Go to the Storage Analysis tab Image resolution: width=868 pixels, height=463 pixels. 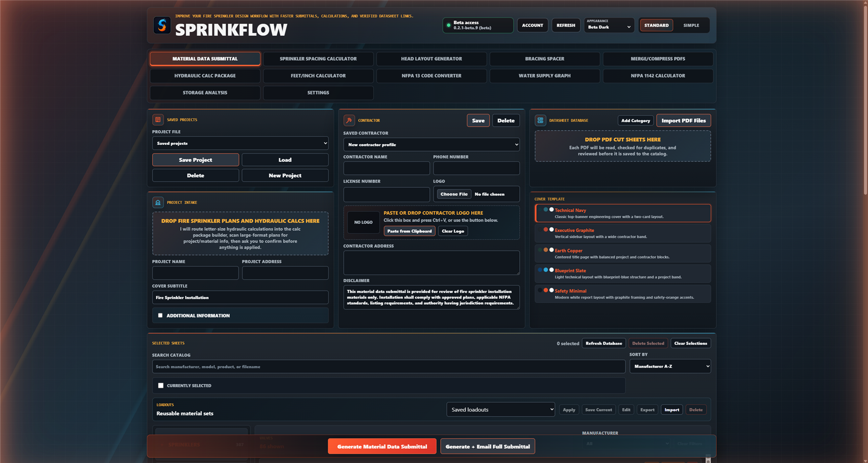(205, 92)
